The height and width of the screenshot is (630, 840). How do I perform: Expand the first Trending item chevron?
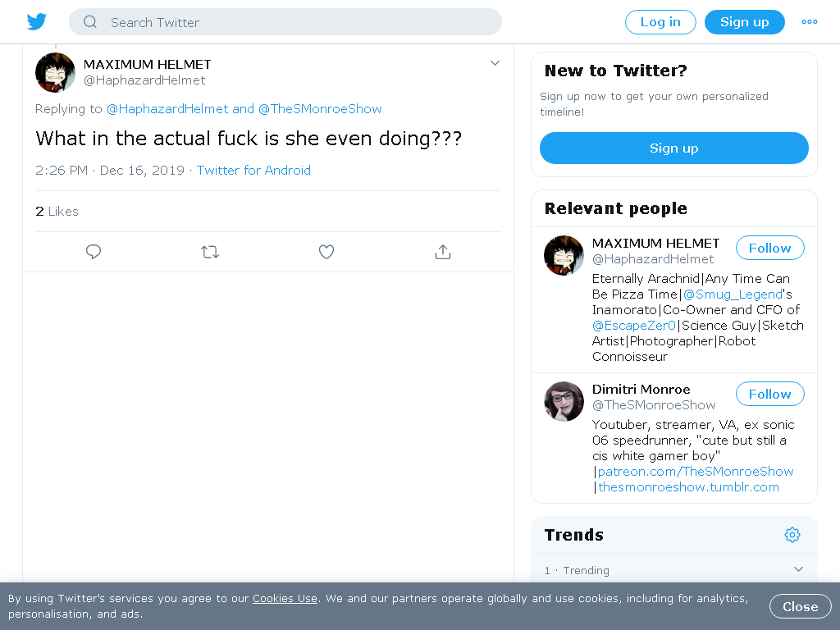(x=798, y=569)
